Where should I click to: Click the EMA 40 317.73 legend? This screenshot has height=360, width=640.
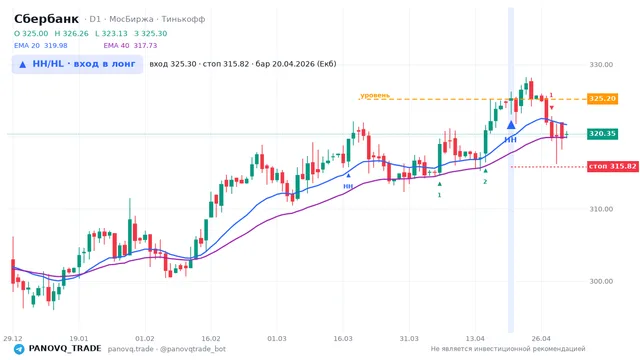click(130, 46)
